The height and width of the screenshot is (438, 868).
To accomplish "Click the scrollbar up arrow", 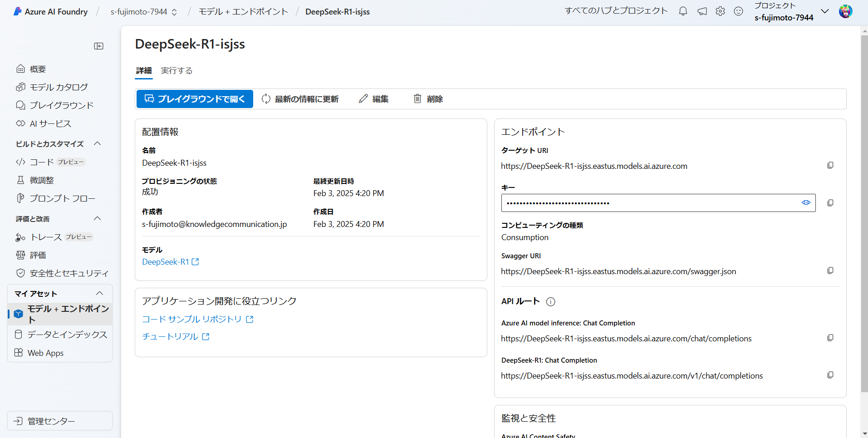I will (x=864, y=30).
